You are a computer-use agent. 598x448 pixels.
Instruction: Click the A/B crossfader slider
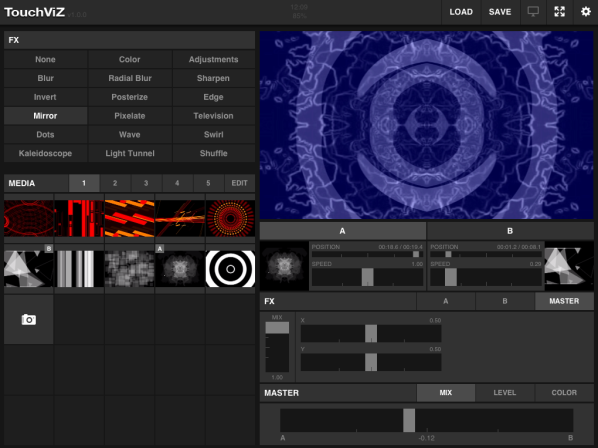(426, 420)
